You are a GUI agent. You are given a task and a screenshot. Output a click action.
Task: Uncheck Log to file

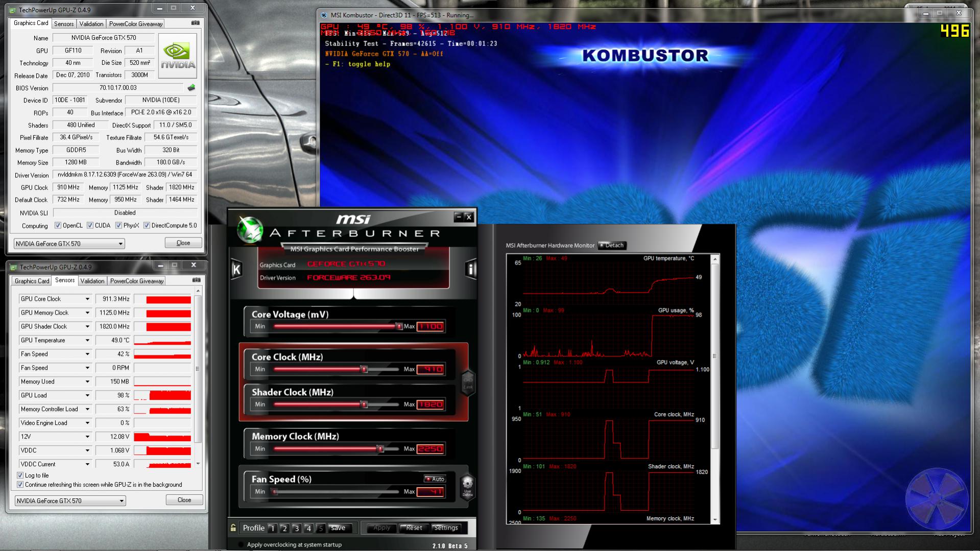click(x=20, y=475)
